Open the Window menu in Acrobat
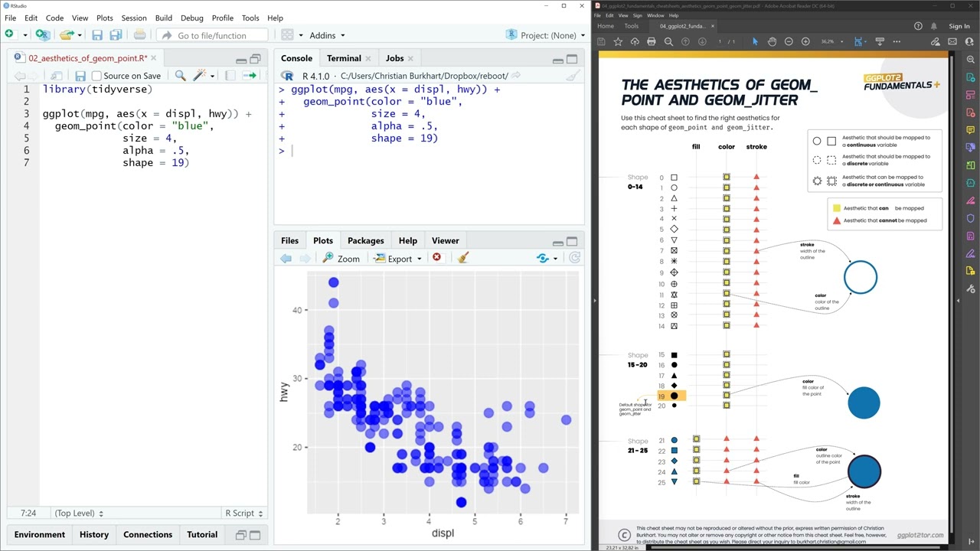Viewport: 980px width, 551px height. [655, 15]
